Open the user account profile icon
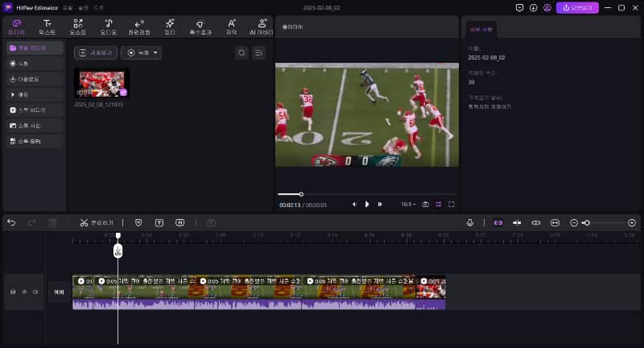 tap(547, 7)
